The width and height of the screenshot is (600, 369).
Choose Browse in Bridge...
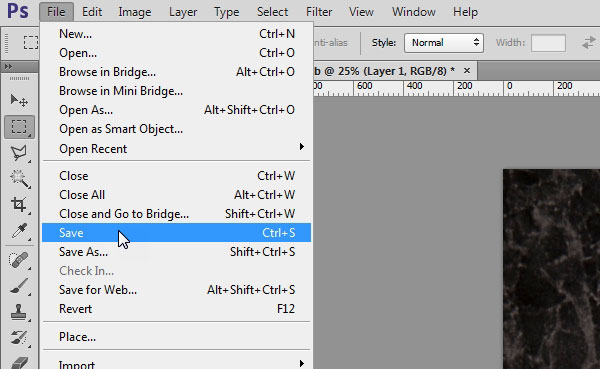click(x=176, y=72)
